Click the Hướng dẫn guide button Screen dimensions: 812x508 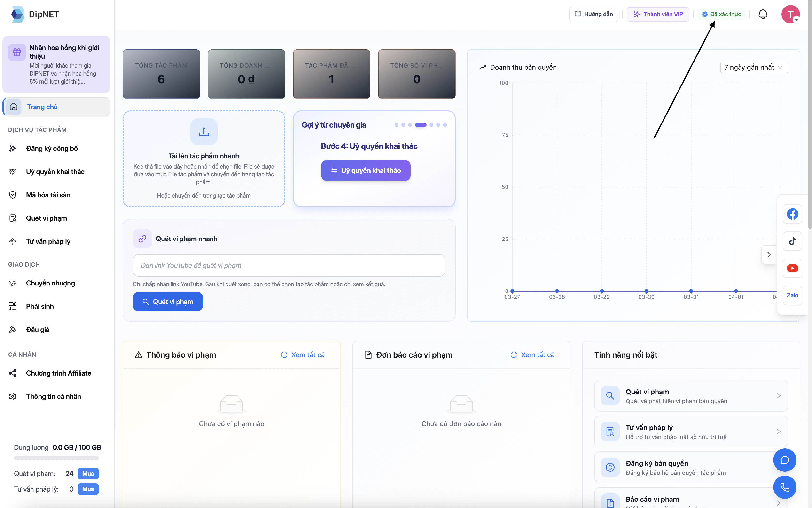pyautogui.click(x=593, y=14)
